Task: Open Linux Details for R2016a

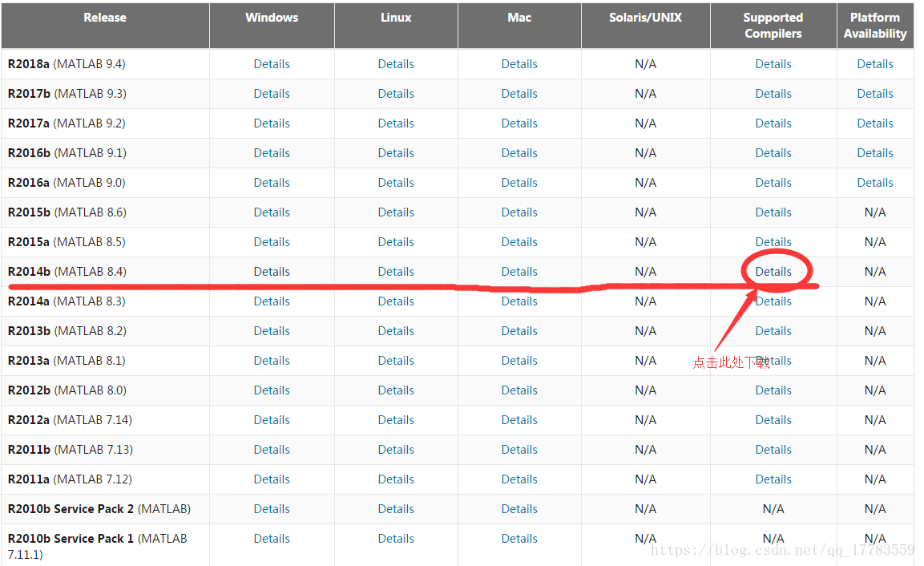Action: [396, 183]
